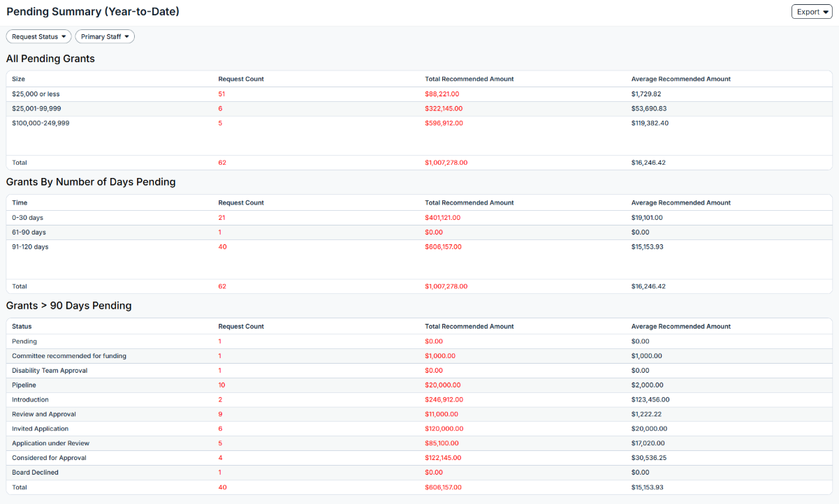Click the "$100,000-249,999" size row label
839x504 pixels.
coord(41,123)
